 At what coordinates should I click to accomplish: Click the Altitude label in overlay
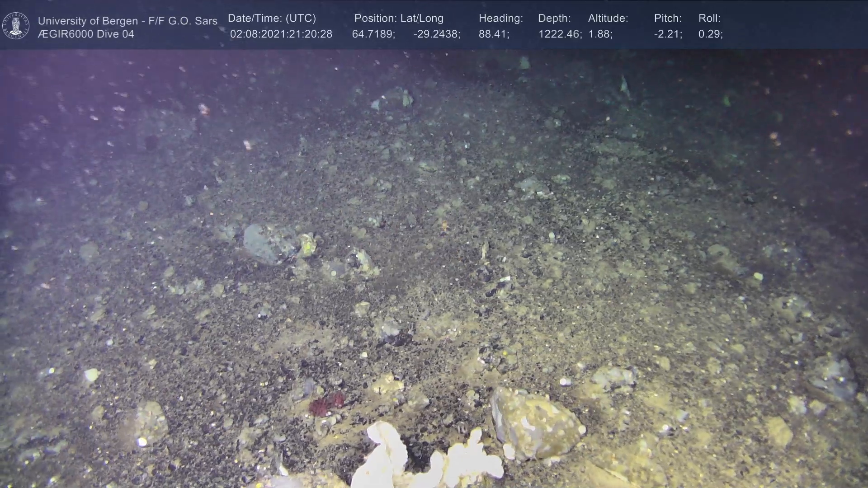(x=608, y=19)
